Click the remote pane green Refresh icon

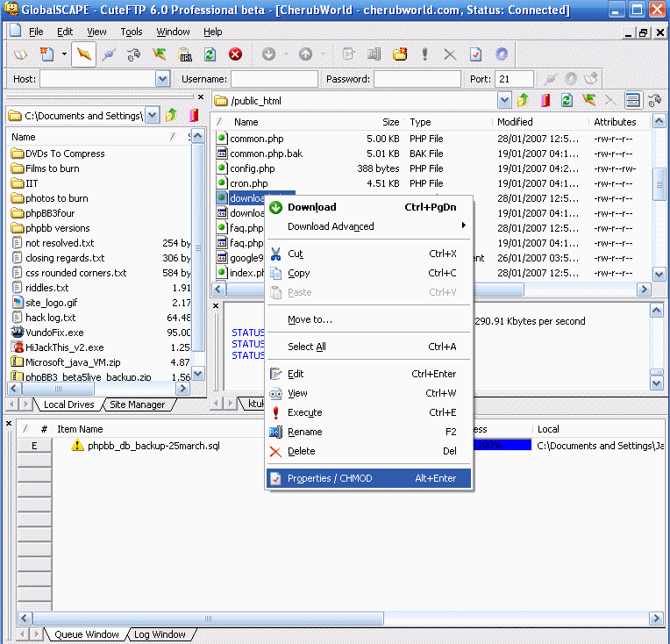pos(567,101)
